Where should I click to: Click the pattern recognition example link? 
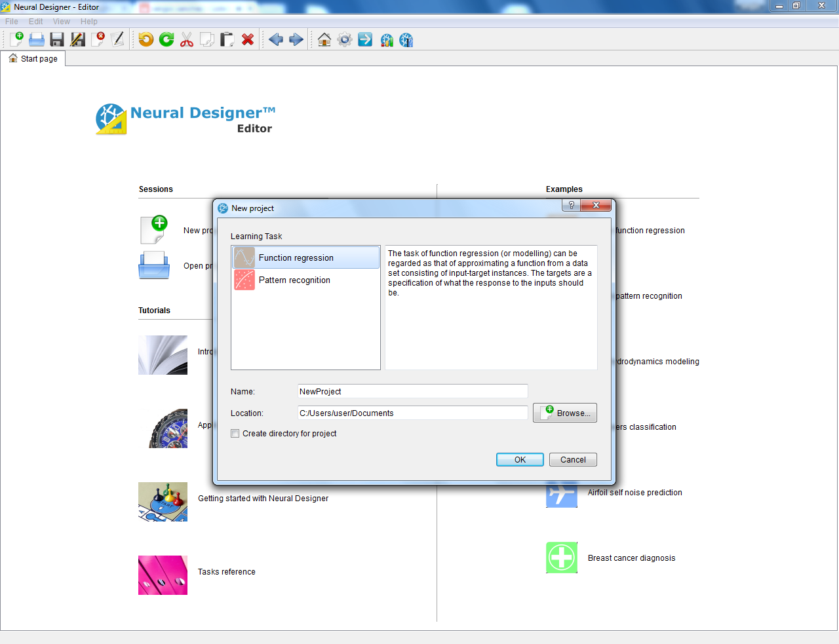pyautogui.click(x=649, y=296)
